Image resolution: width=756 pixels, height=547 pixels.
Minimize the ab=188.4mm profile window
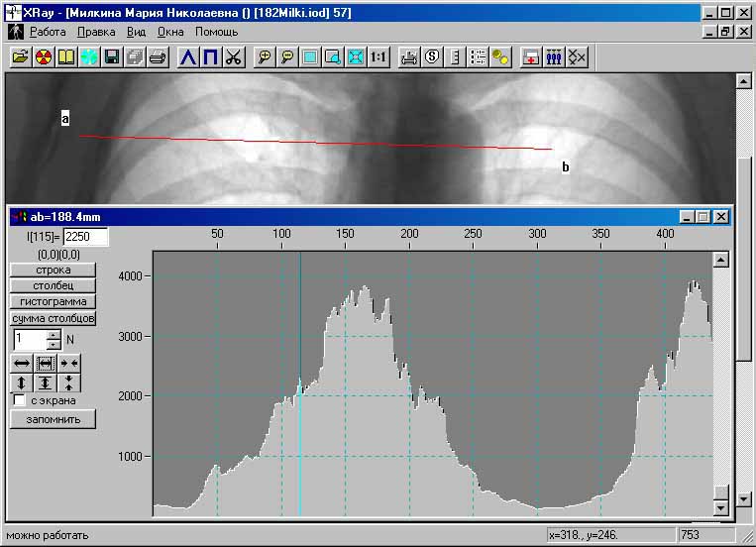[687, 217]
